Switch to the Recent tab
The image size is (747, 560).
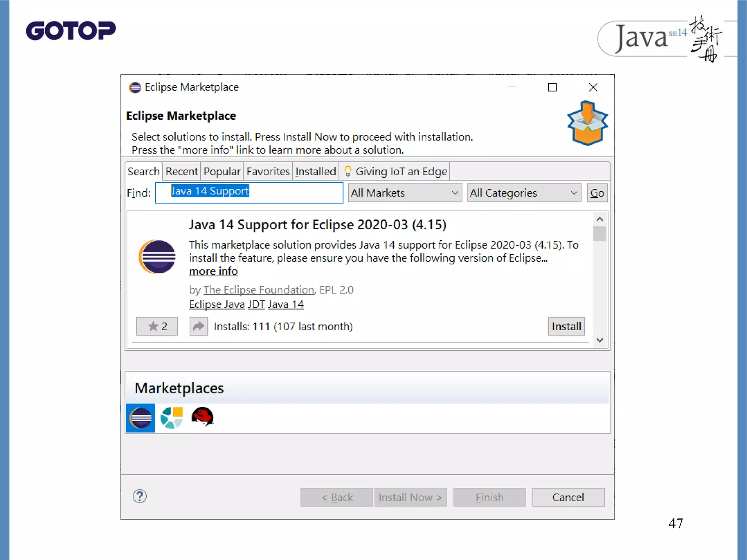pyautogui.click(x=182, y=171)
